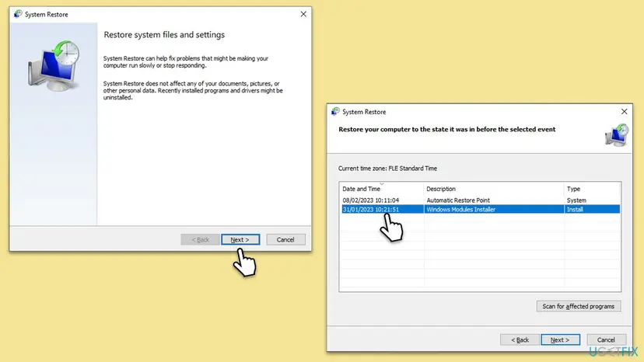
Task: Click the Windows Modules Installer description cell
Action: [x=460, y=209]
